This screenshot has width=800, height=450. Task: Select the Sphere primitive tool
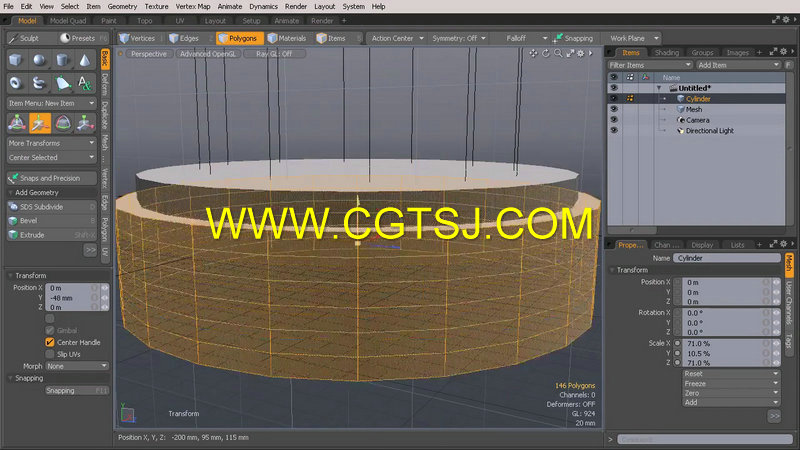pyautogui.click(x=39, y=60)
